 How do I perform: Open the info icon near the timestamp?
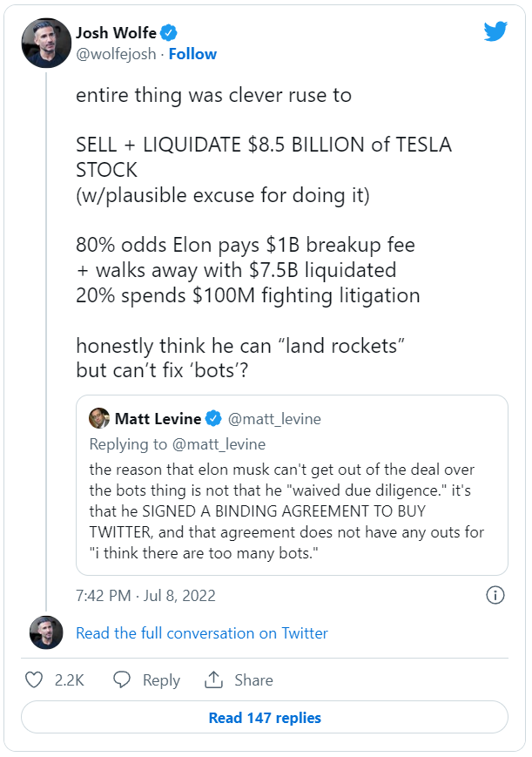click(x=495, y=595)
